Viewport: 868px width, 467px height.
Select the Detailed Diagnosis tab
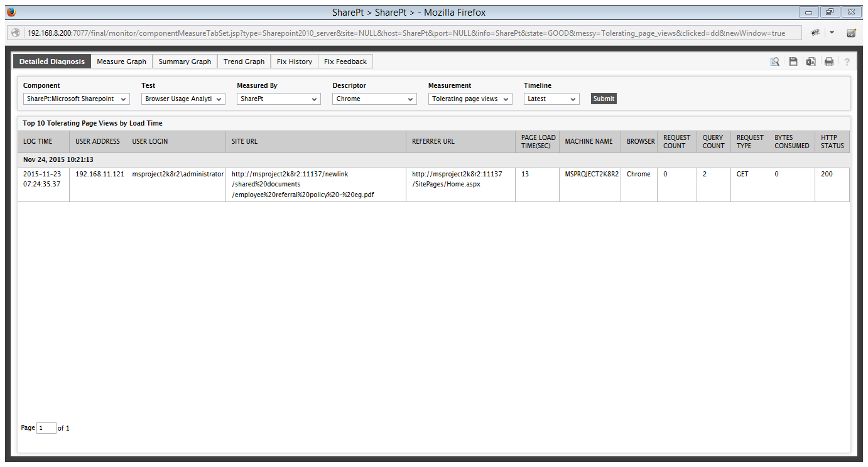52,62
